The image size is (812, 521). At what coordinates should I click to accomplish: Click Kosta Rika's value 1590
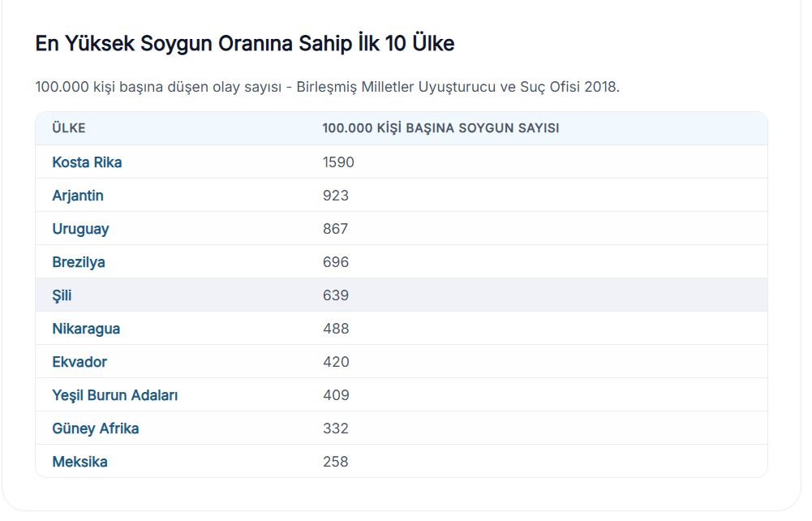tap(338, 162)
